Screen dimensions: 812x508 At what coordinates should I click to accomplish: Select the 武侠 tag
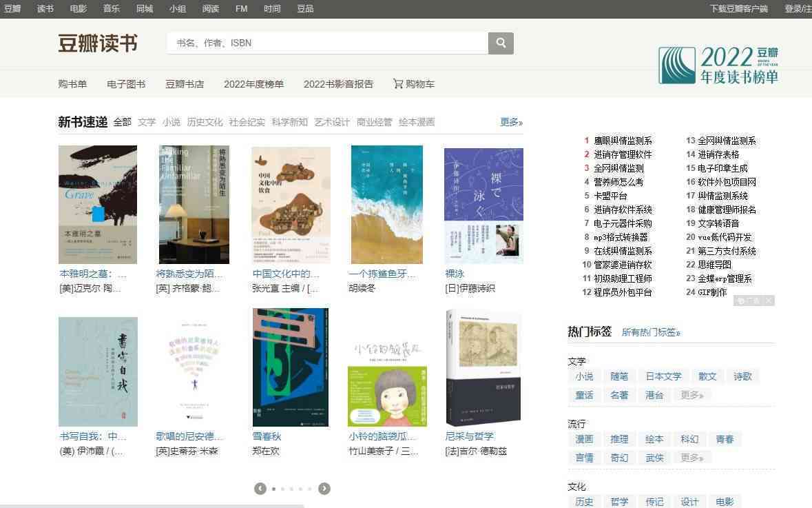pyautogui.click(x=654, y=458)
